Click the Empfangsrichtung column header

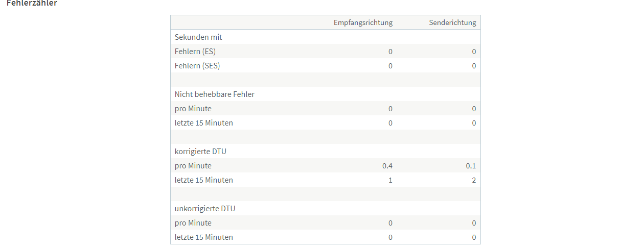pos(363,22)
